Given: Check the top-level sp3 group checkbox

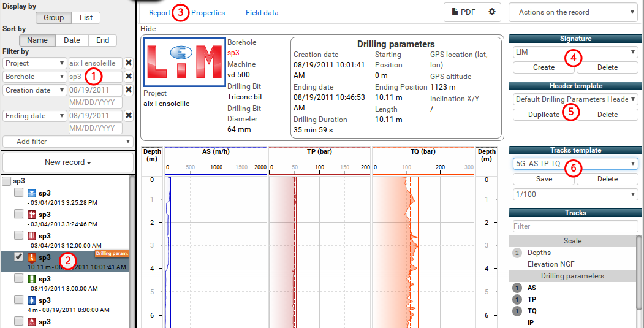Looking at the screenshot, I should click(x=6, y=182).
